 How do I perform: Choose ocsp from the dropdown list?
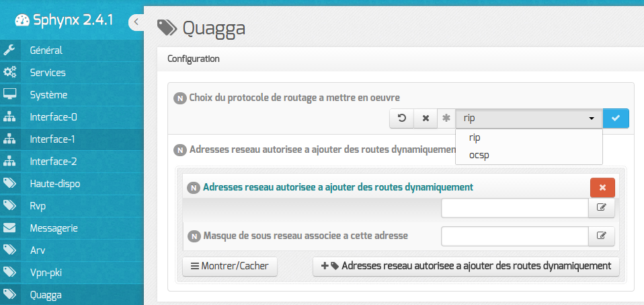529,156
